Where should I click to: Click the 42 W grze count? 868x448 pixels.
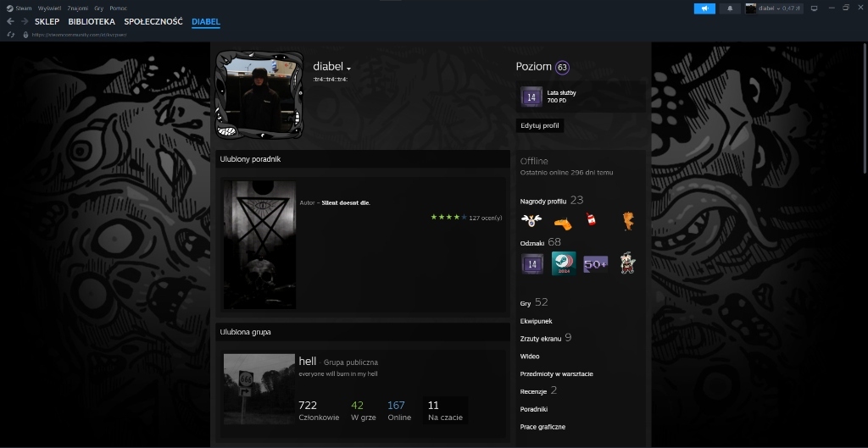point(363,411)
